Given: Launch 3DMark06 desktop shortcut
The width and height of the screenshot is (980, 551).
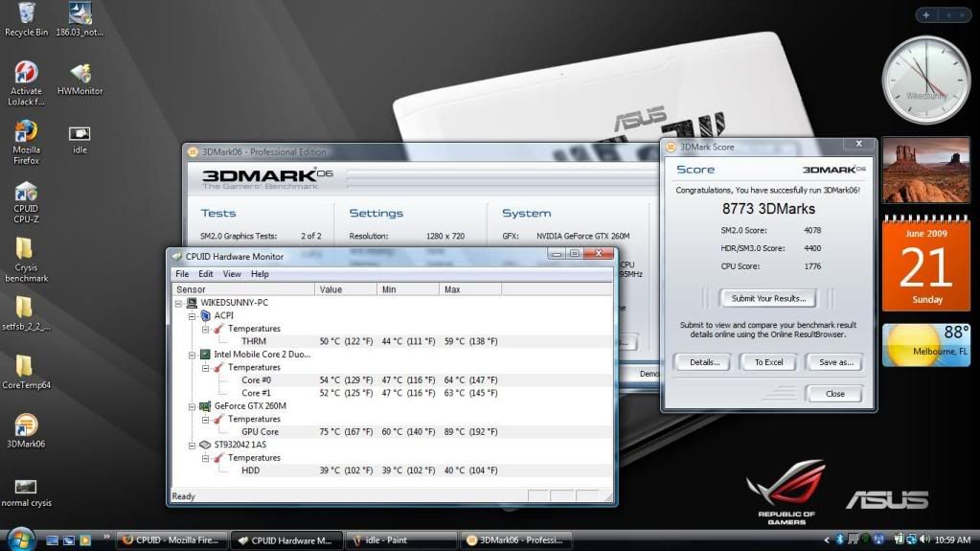Looking at the screenshot, I should click(x=26, y=431).
